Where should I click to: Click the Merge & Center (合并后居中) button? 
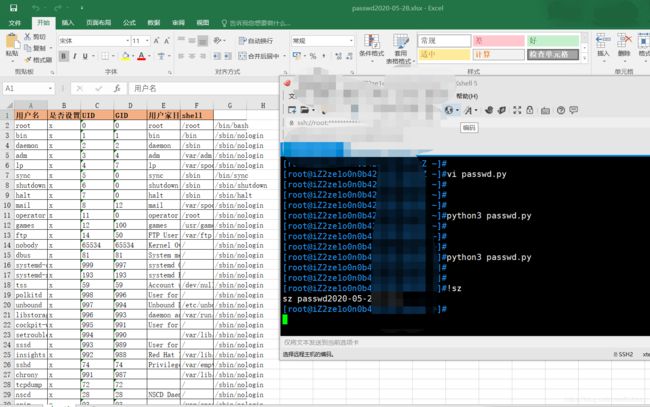260,56
